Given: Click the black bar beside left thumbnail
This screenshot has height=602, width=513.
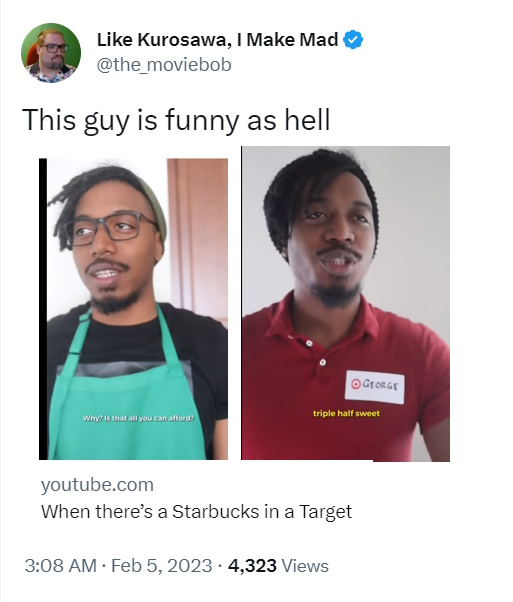Looking at the screenshot, I should 43,309.
